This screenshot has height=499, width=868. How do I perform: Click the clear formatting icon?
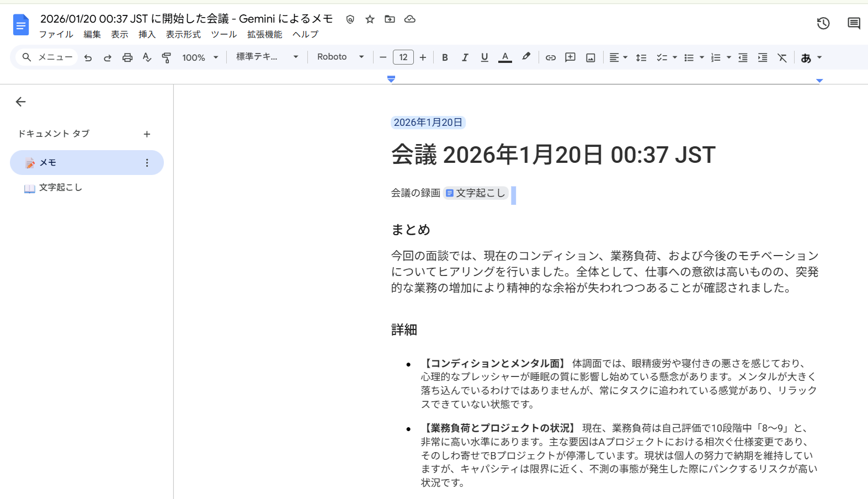click(x=782, y=57)
